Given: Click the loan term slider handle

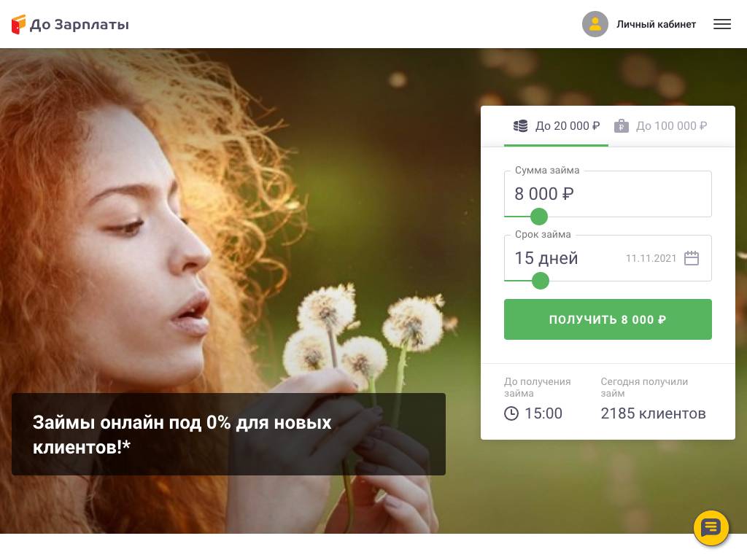Looking at the screenshot, I should (541, 281).
